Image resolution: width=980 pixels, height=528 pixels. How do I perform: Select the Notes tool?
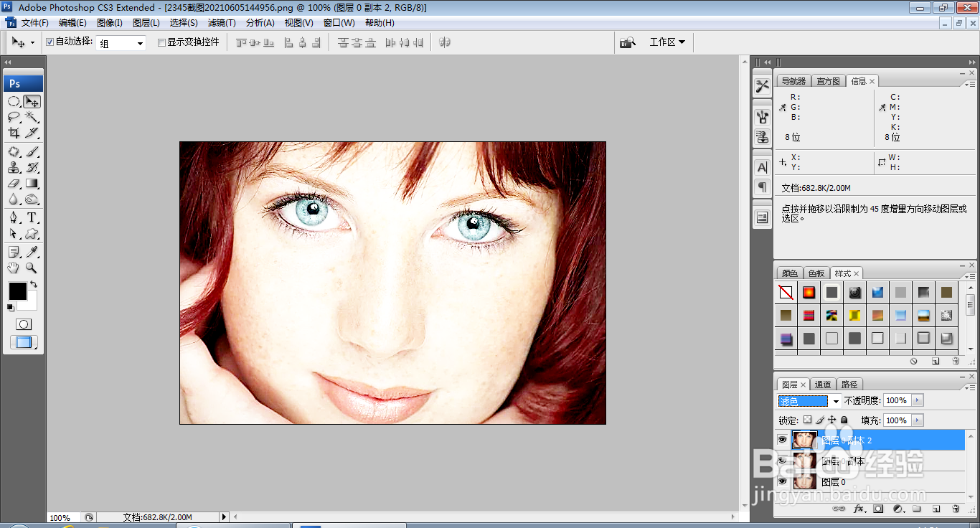click(x=14, y=252)
